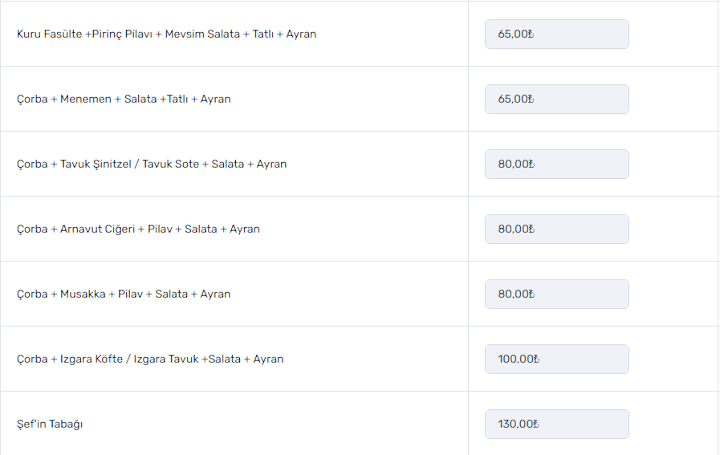Click the empty cell right of Şef'in Tabağı price
Screen dimensions: 720x455
(x=674, y=424)
